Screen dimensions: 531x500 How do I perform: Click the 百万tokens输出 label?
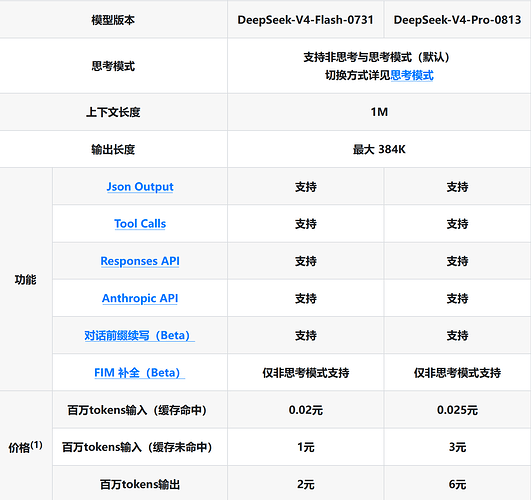point(140,484)
